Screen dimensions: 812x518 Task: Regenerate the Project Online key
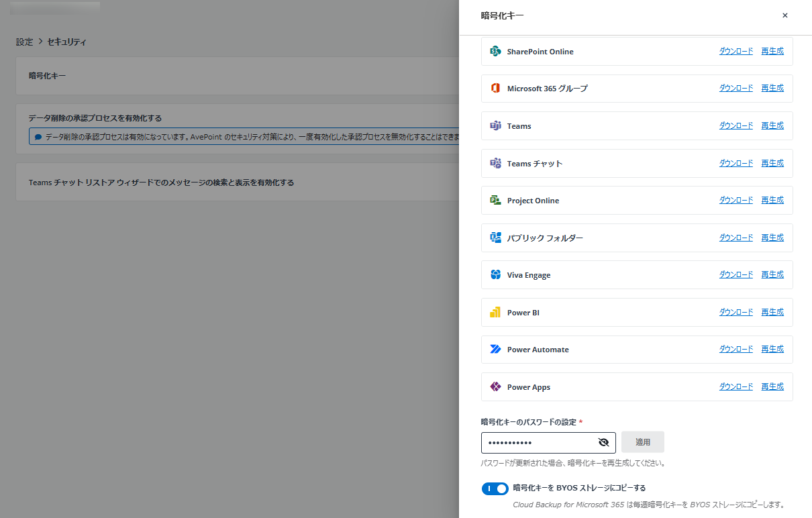[772, 200]
